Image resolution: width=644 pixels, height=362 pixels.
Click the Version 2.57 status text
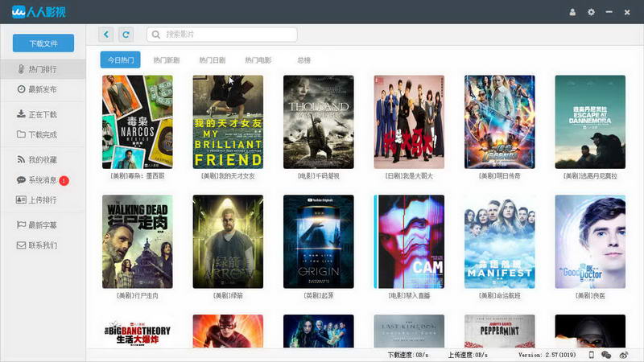click(547, 355)
